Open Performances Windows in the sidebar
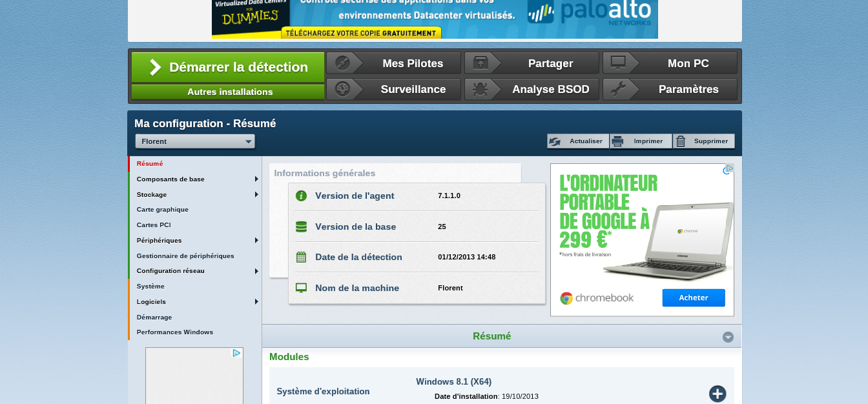 point(175,332)
